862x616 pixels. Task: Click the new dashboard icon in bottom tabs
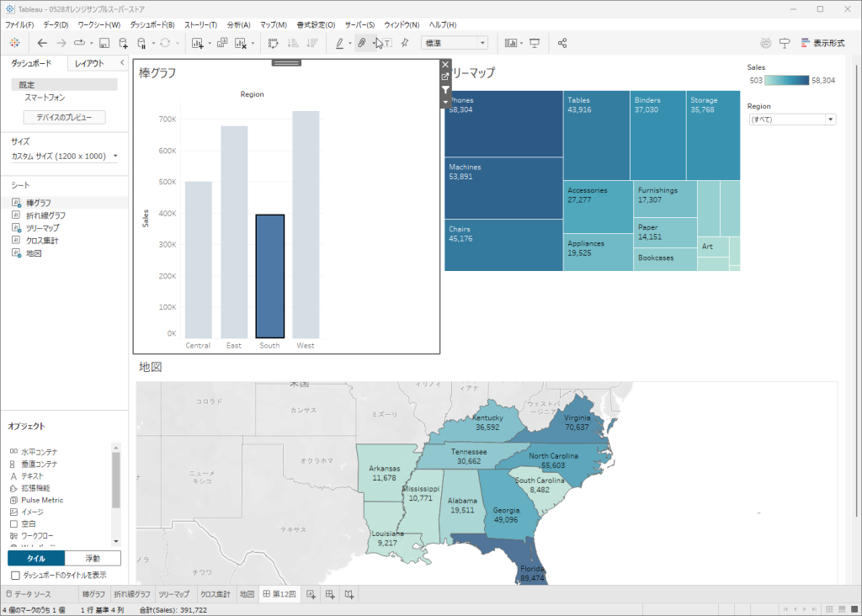click(x=330, y=594)
